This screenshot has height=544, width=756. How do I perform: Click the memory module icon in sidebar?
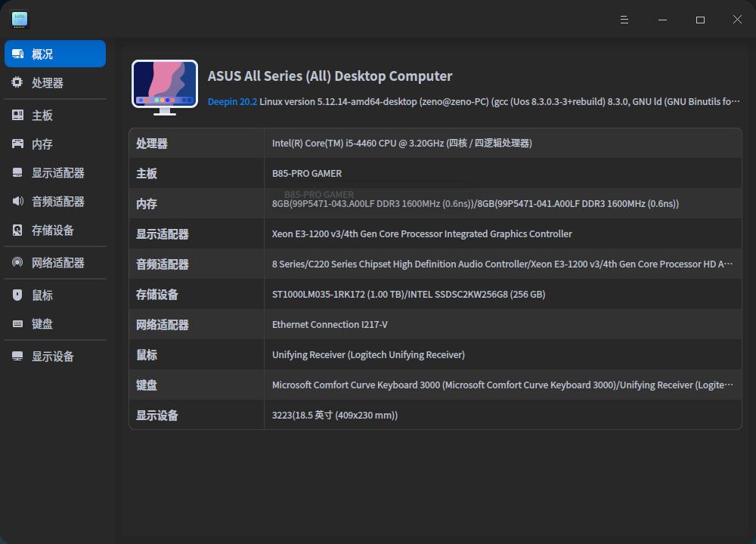pos(18,144)
